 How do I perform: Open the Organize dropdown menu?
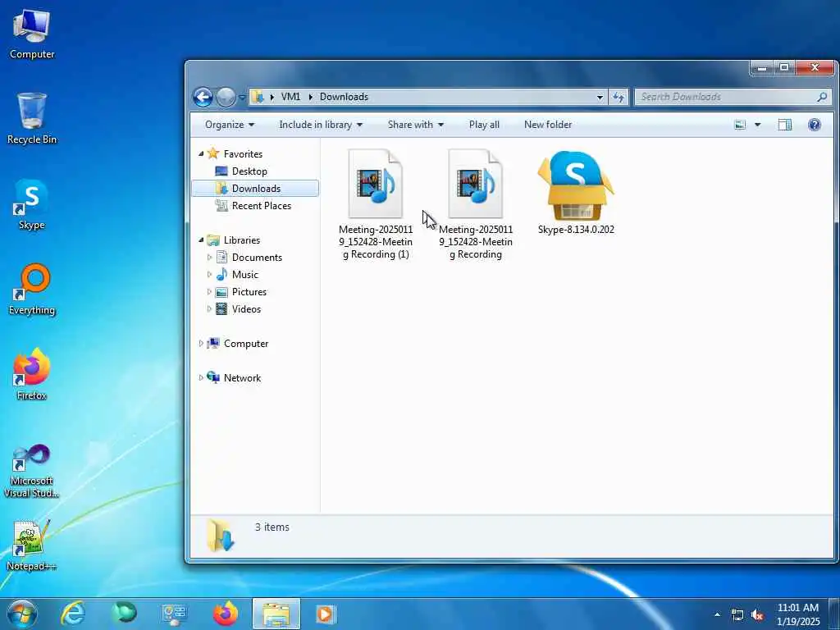(x=230, y=125)
